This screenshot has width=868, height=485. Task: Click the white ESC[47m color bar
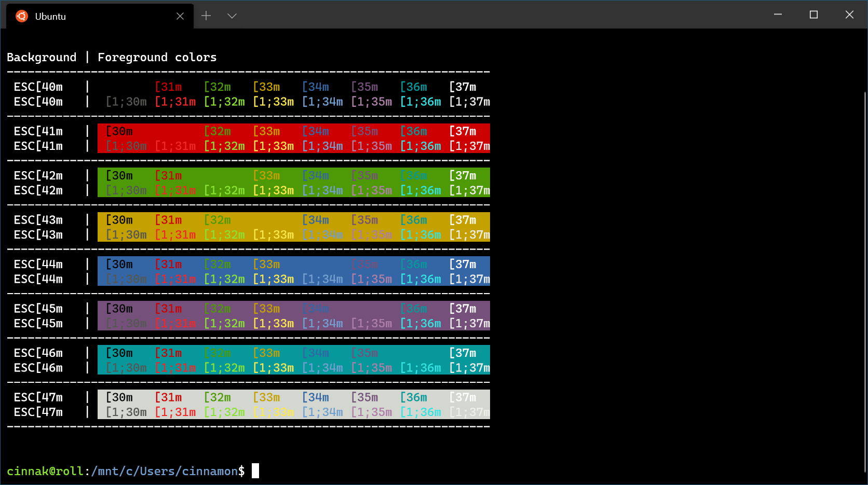[293, 404]
